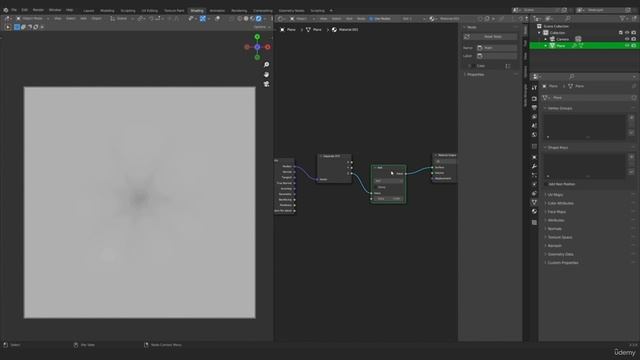Open the Render menu
640x360 pixels.
[x=38, y=10]
